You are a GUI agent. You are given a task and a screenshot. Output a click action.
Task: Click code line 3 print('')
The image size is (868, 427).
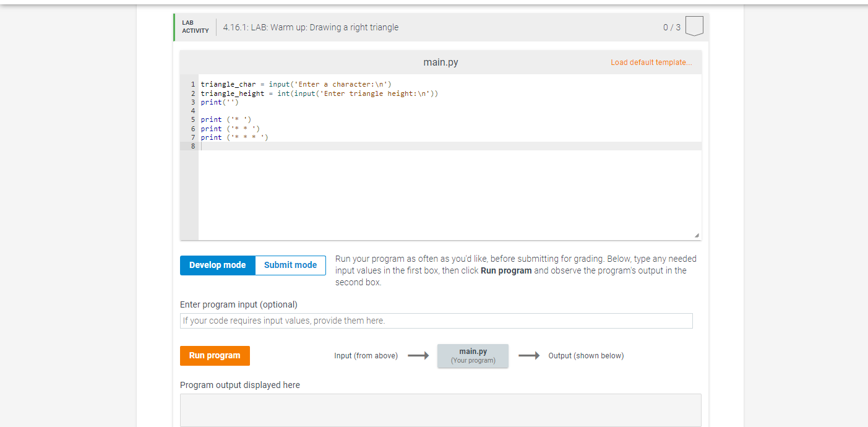pyautogui.click(x=220, y=102)
